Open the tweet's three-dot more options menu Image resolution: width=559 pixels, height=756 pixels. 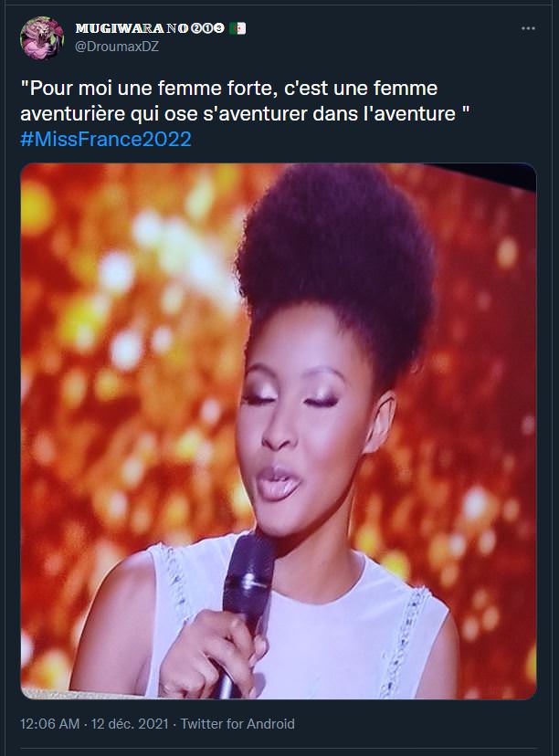528,28
